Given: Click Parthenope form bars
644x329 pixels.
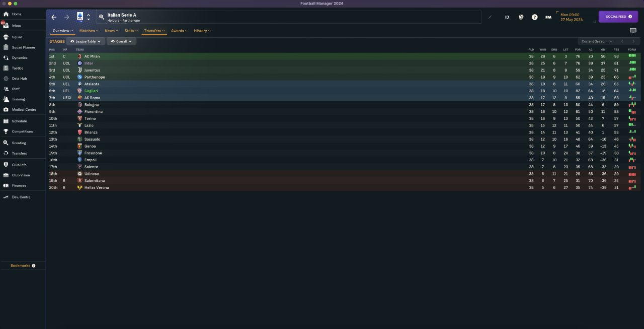Looking at the screenshot, I should (632, 77).
